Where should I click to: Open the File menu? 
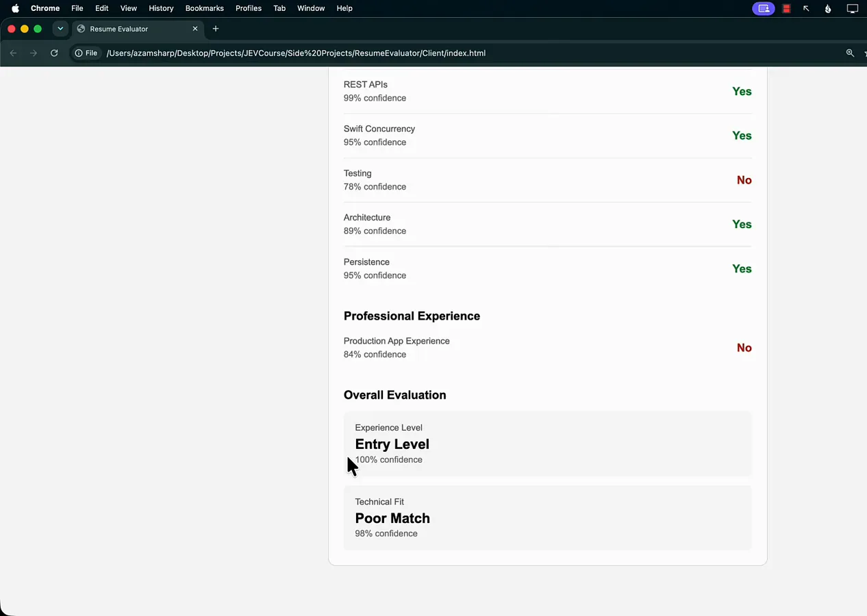(77, 8)
